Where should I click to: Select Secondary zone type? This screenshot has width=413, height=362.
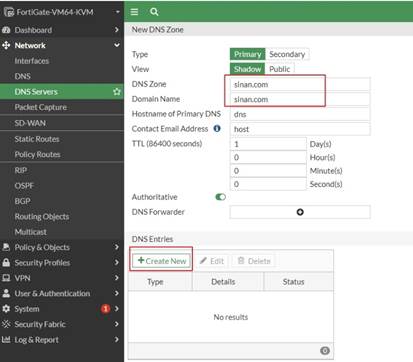[287, 54]
